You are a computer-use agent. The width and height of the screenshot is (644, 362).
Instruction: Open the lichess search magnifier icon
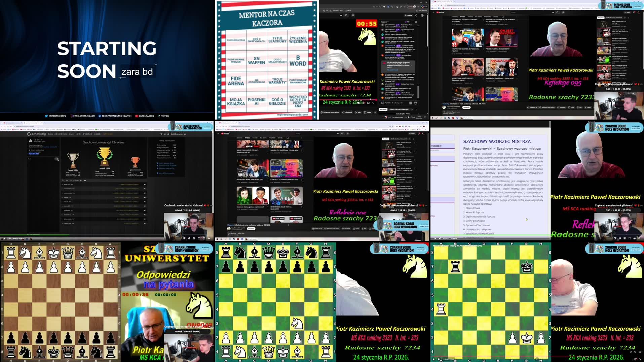tap(161, 134)
